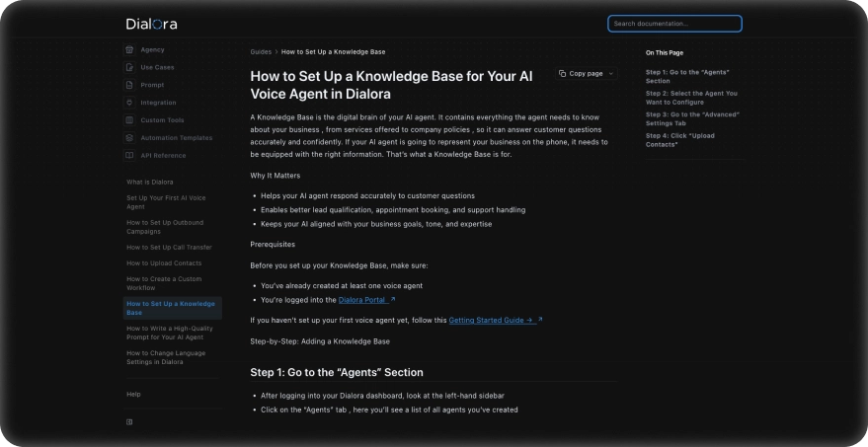Click the Search documentation field
The image size is (868, 447).
point(674,24)
